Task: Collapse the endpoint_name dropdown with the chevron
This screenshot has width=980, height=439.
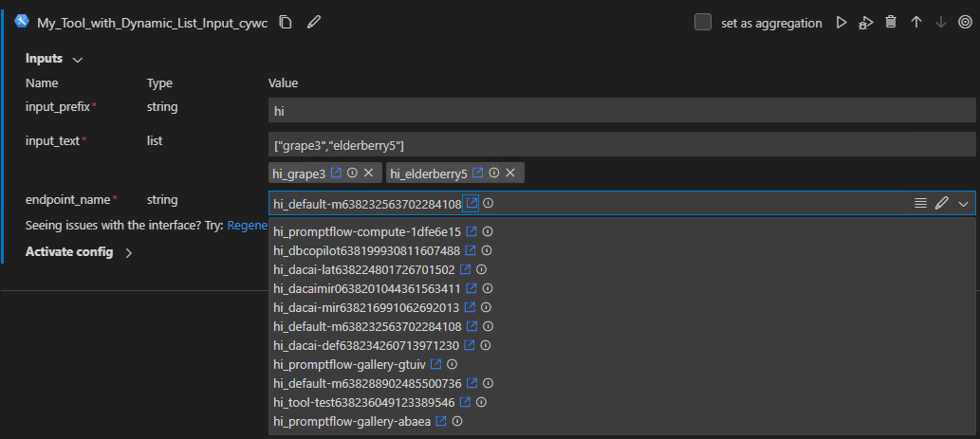Action: [x=963, y=203]
